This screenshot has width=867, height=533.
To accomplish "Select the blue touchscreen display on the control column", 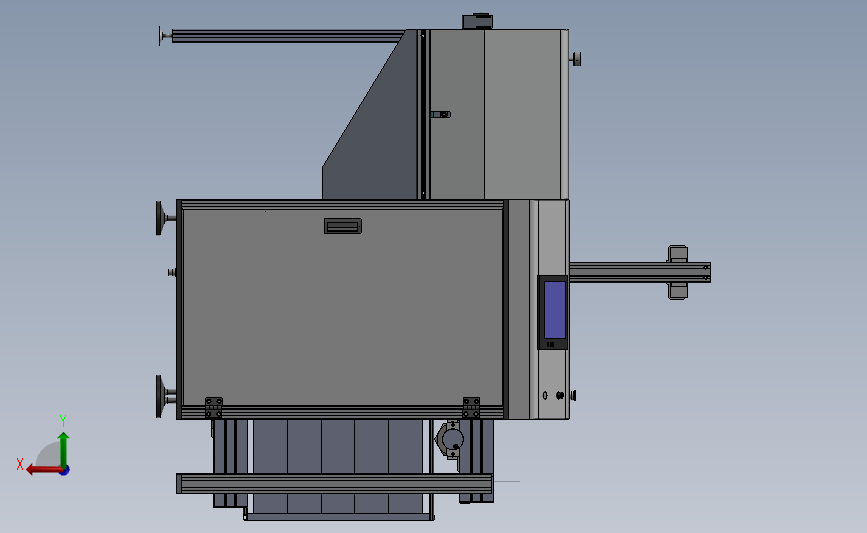I will click(x=555, y=310).
